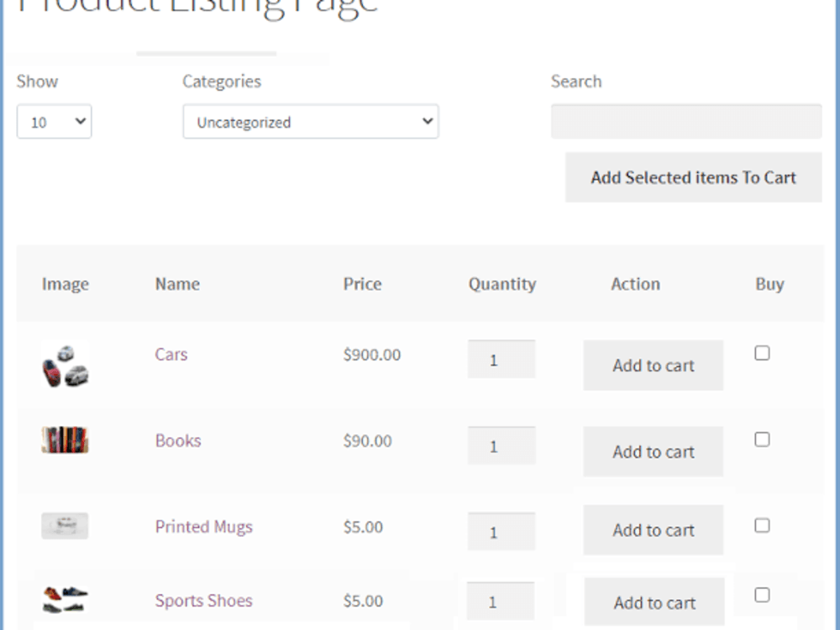Focus the quantity field for Cars

[501, 360]
